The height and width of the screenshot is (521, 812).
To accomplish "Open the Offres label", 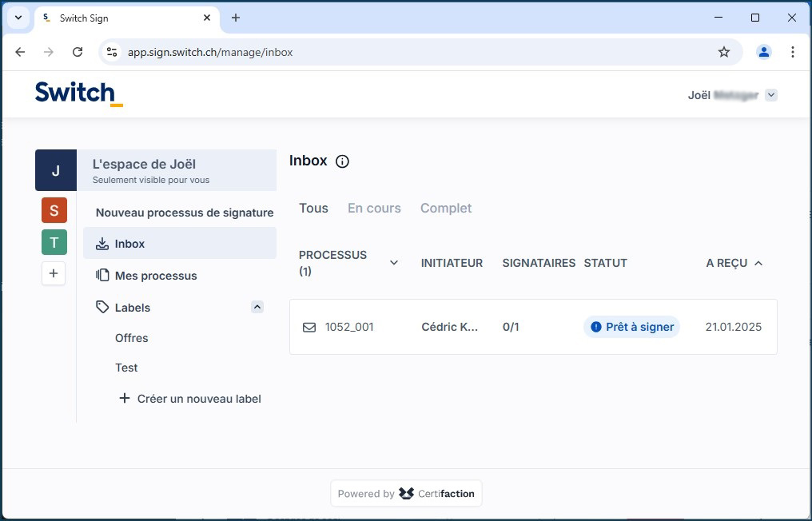I will point(132,338).
